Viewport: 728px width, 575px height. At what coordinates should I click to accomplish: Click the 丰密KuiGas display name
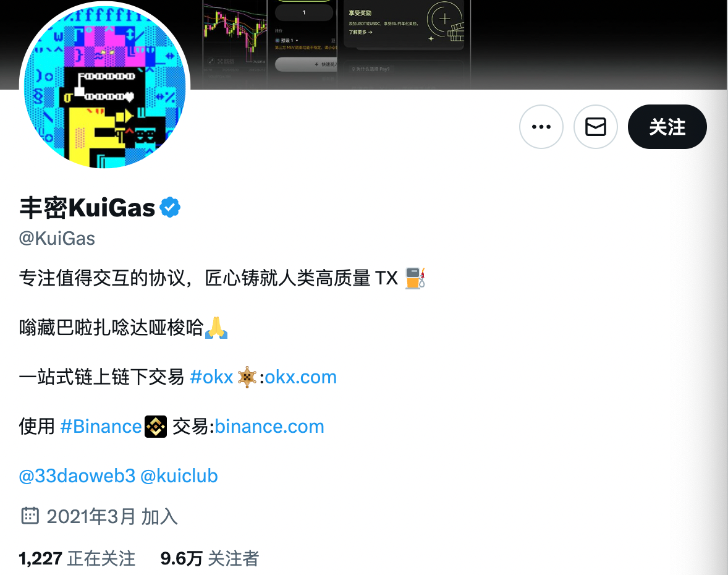pos(87,208)
